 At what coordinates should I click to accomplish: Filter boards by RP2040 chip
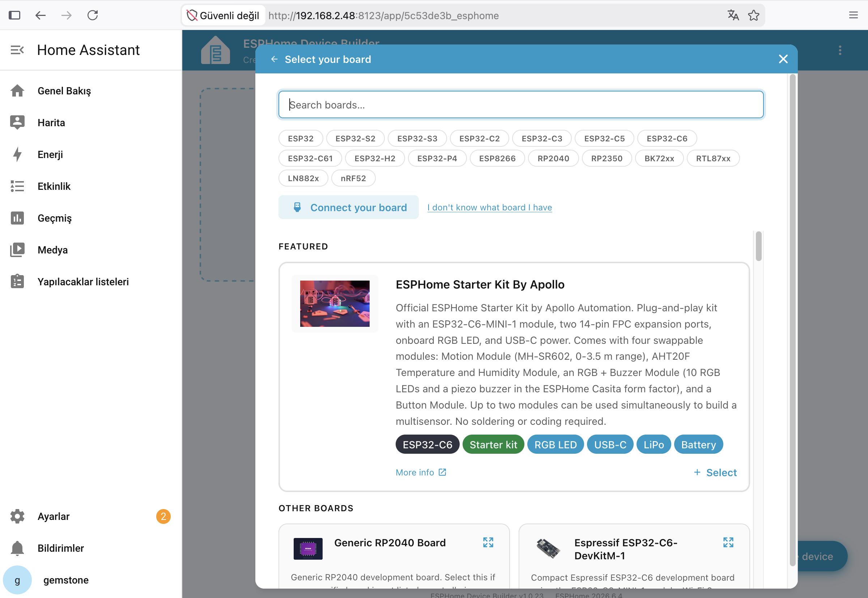(553, 158)
